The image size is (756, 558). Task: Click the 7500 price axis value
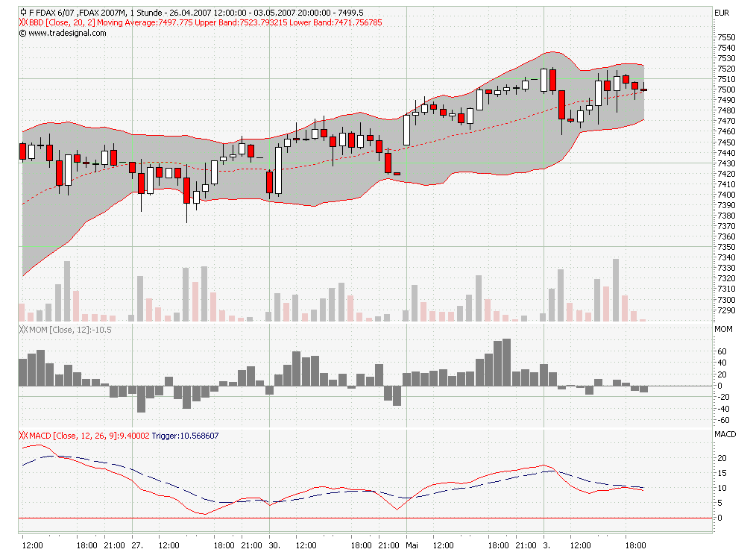[727, 90]
